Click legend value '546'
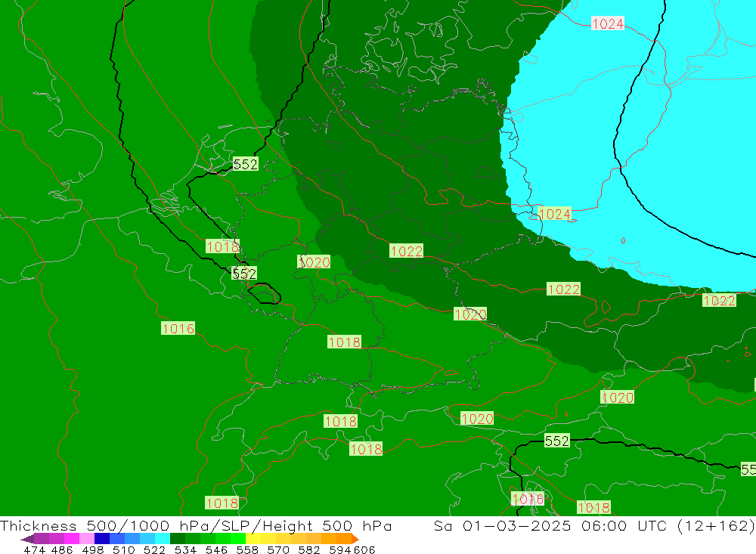 point(216,549)
